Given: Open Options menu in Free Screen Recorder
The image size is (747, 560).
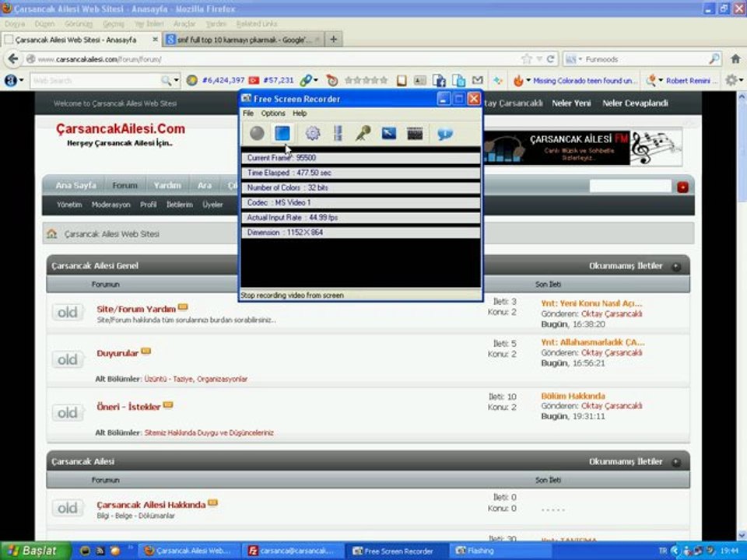Looking at the screenshot, I should (x=273, y=114).
